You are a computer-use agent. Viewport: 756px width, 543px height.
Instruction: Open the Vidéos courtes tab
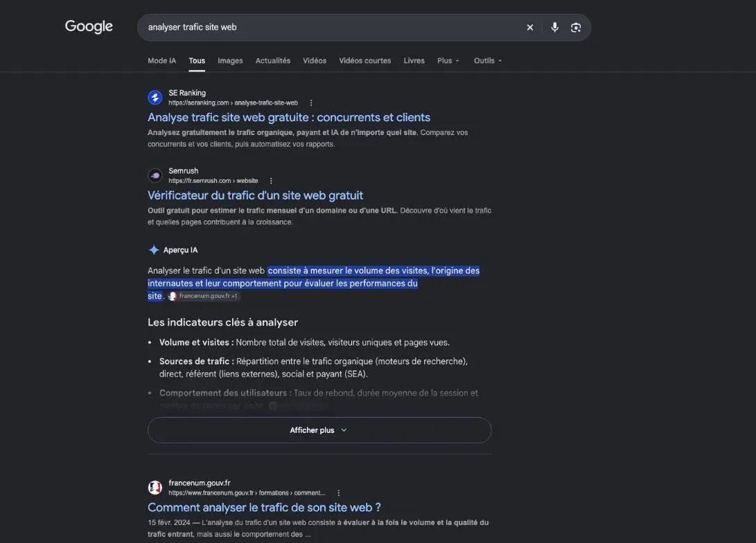pos(365,61)
